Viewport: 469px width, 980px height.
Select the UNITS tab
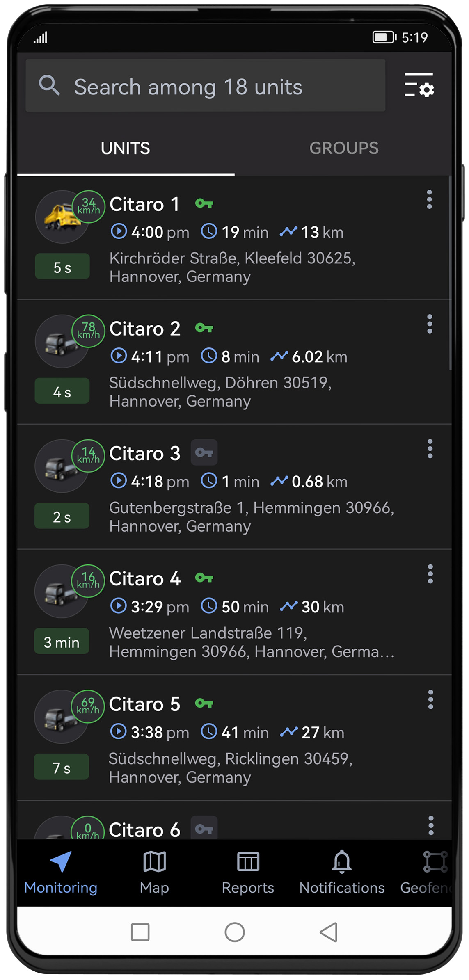pos(126,148)
